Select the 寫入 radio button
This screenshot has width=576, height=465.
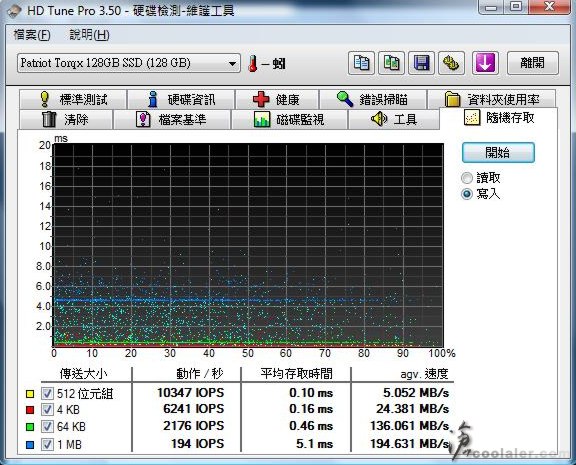[467, 194]
